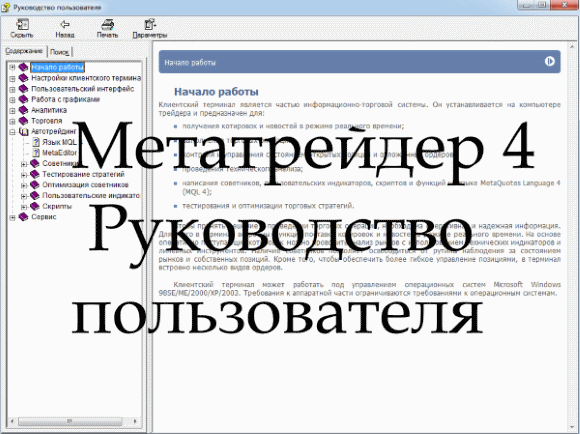Expand the Аналитика tree node
The image size is (580, 434).
point(12,111)
